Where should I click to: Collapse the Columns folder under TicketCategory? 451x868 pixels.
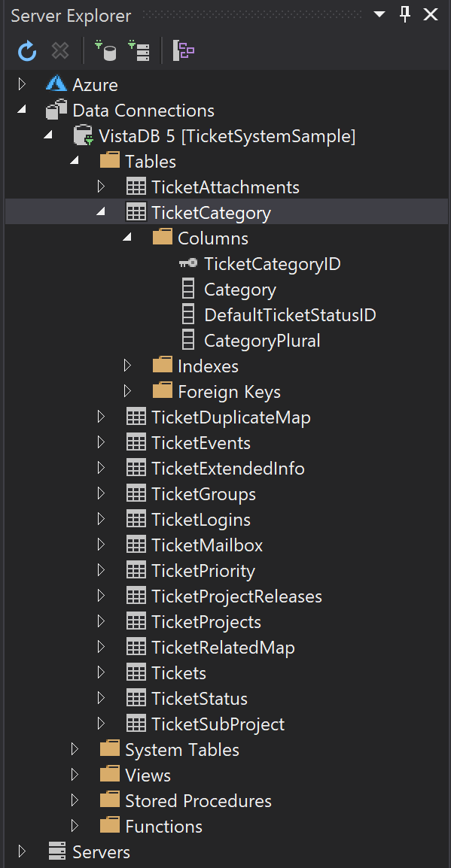pos(126,237)
